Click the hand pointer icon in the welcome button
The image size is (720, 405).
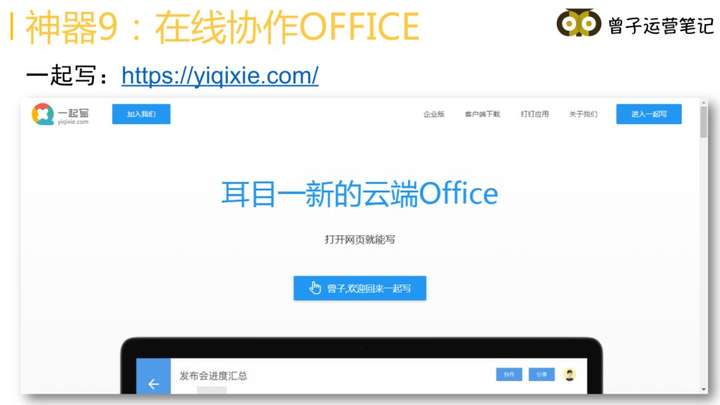coord(315,288)
